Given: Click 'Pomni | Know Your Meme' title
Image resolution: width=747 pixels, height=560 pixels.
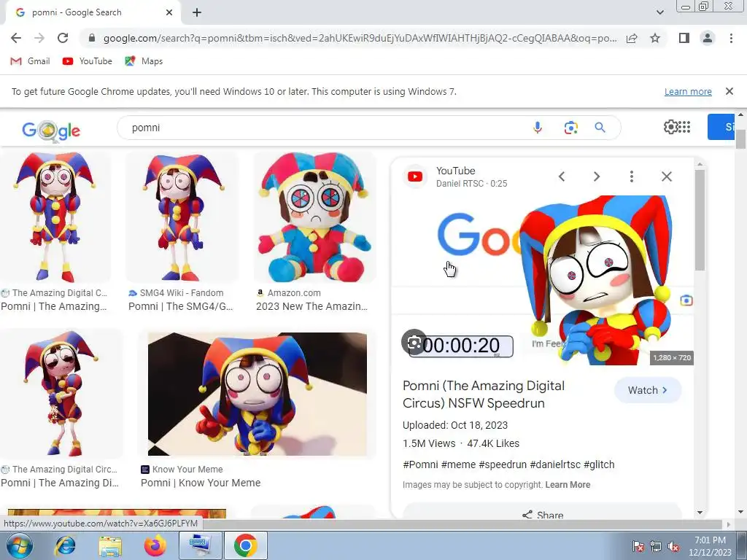Looking at the screenshot, I should coord(201,483).
